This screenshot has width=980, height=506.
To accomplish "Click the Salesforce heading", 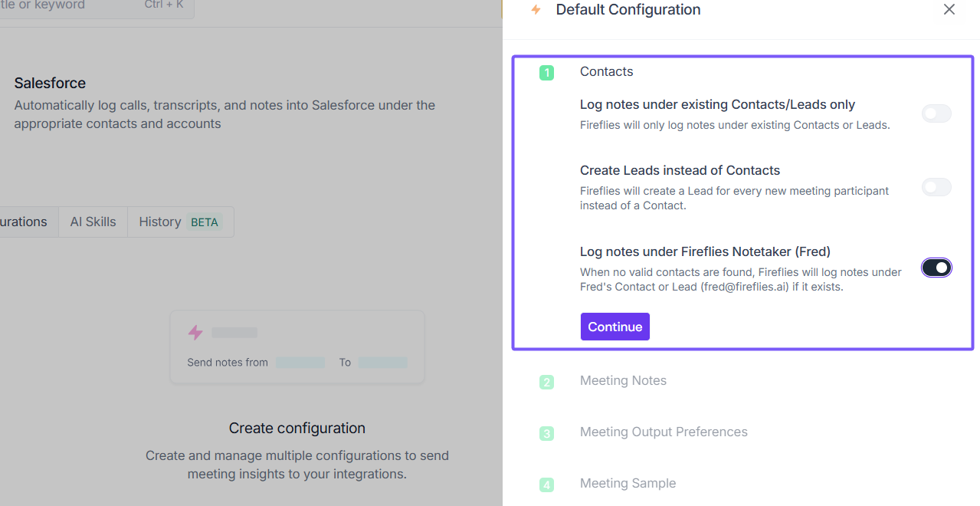I will (50, 83).
